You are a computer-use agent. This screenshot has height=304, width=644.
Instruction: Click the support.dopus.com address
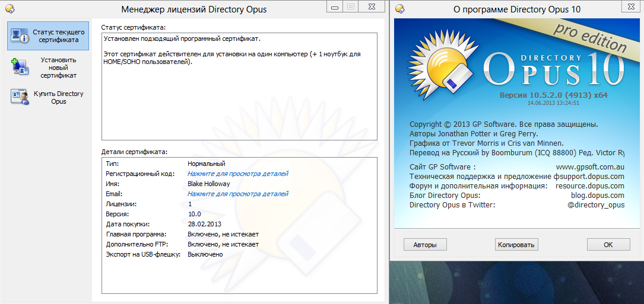591,177
